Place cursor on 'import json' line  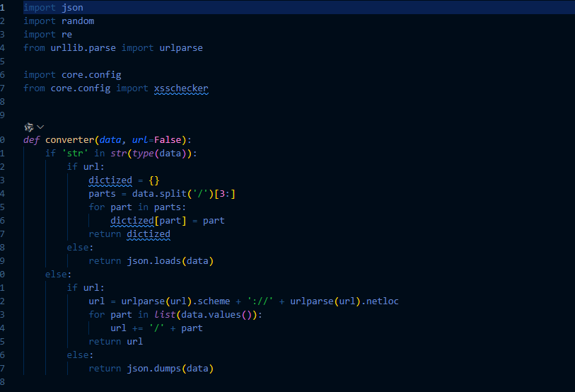click(53, 7)
